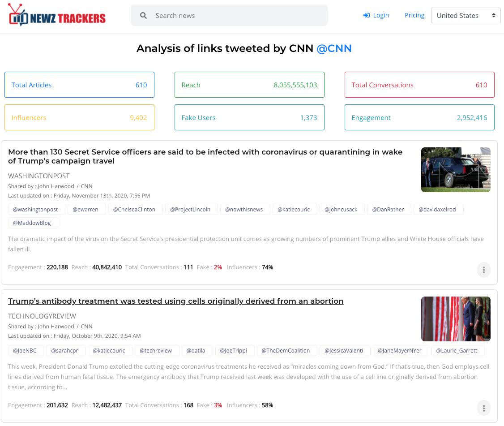The height and width of the screenshot is (426, 504).
Task: Click the @johncusack influencer tag
Action: point(341,210)
